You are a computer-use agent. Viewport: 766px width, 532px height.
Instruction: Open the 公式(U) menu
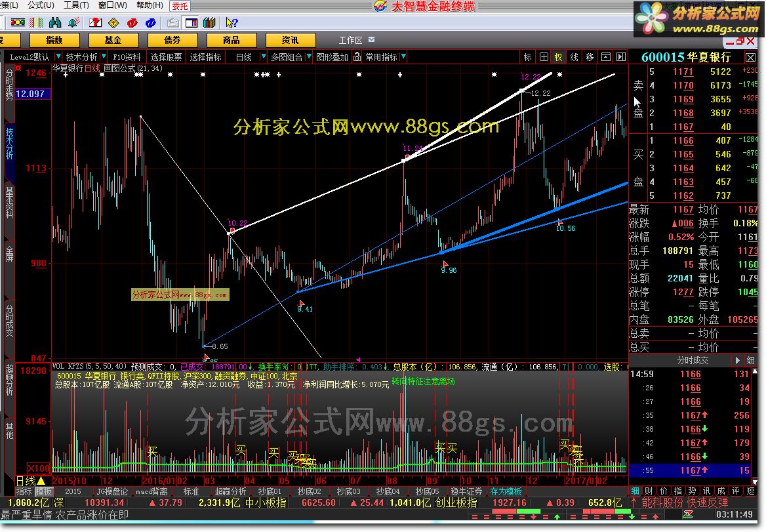tap(41, 5)
